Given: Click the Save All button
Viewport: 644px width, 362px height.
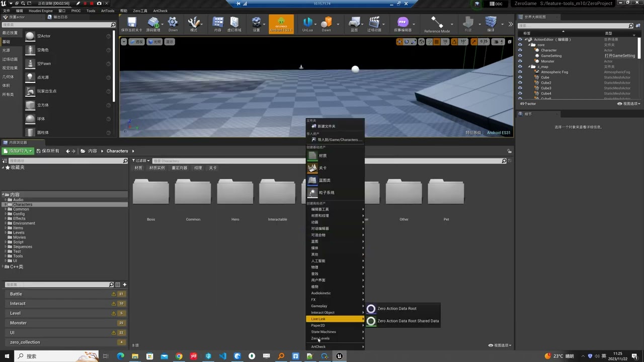Looking at the screenshot, I should pyautogui.click(x=47, y=151).
